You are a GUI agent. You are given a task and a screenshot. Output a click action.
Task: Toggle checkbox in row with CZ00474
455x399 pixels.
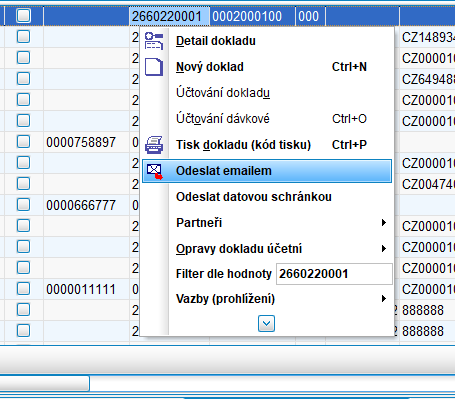tap(23, 184)
